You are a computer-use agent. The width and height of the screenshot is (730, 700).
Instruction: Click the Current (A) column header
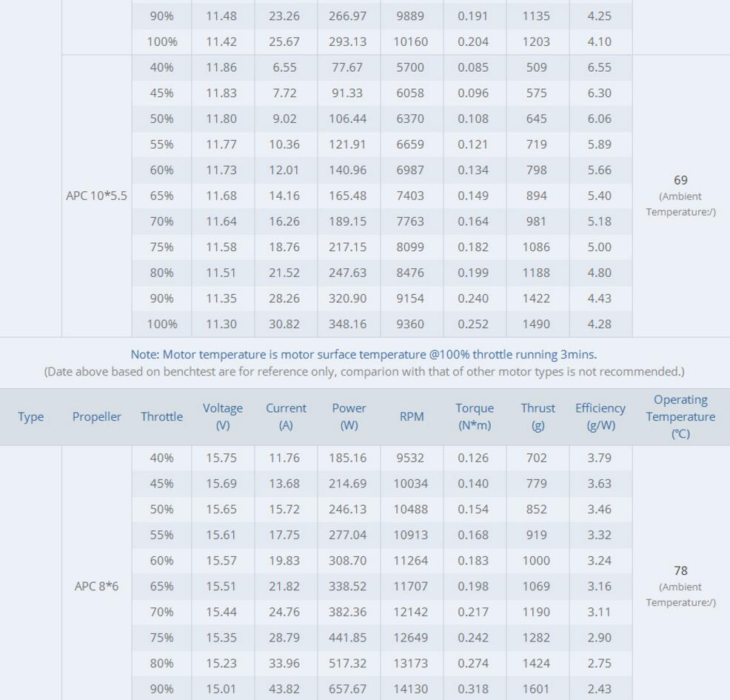pos(285,417)
